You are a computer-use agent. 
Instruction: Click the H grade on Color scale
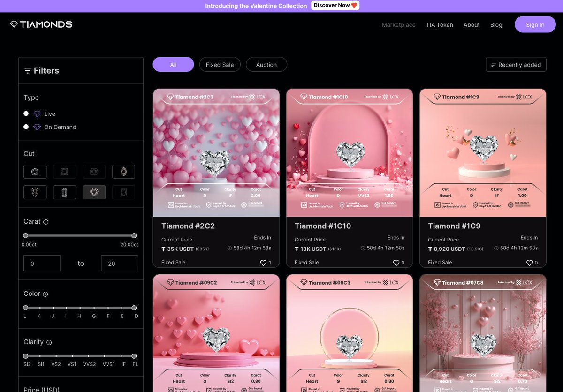[79, 317]
